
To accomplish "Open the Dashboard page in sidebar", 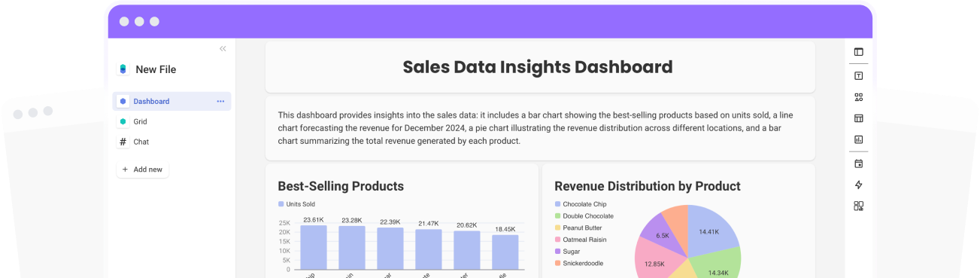I will [172, 101].
